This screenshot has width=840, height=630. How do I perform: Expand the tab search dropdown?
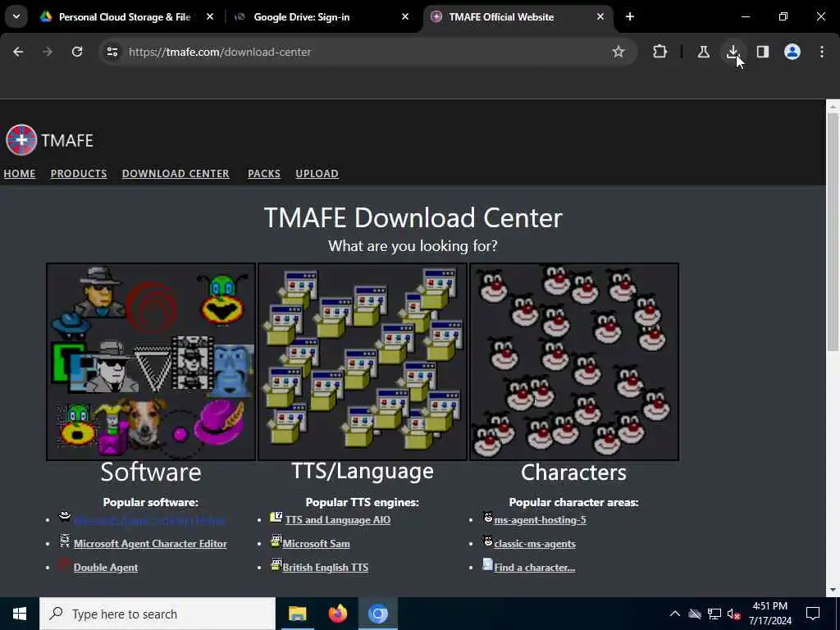pos(16,16)
